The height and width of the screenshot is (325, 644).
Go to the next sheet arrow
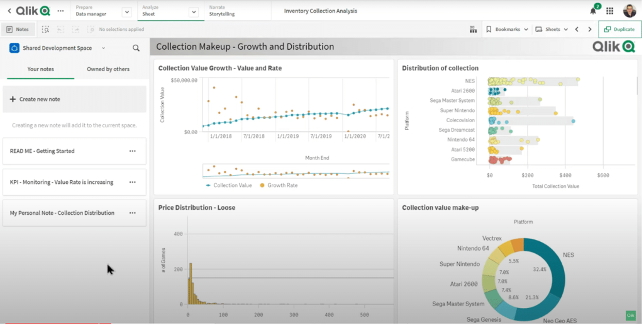(590, 29)
